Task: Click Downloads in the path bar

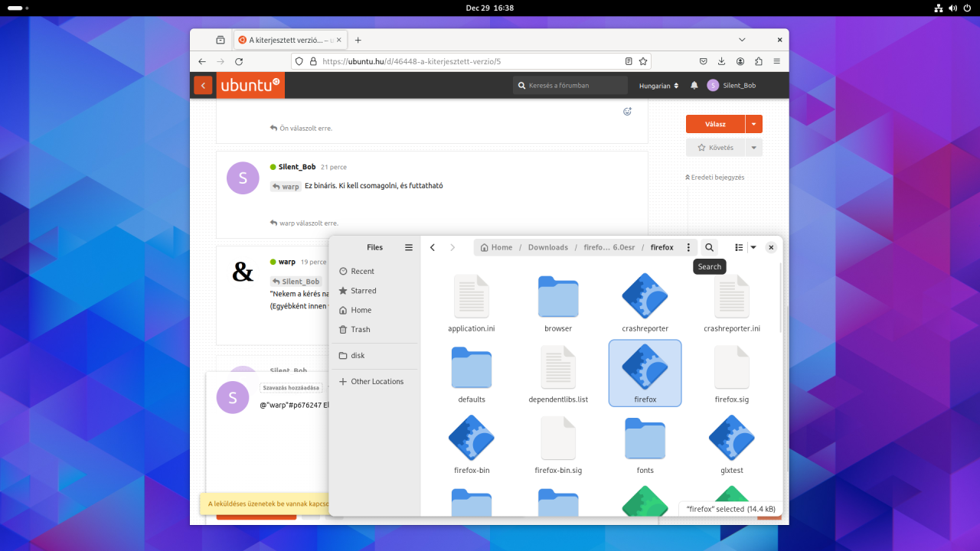Action: [548, 247]
